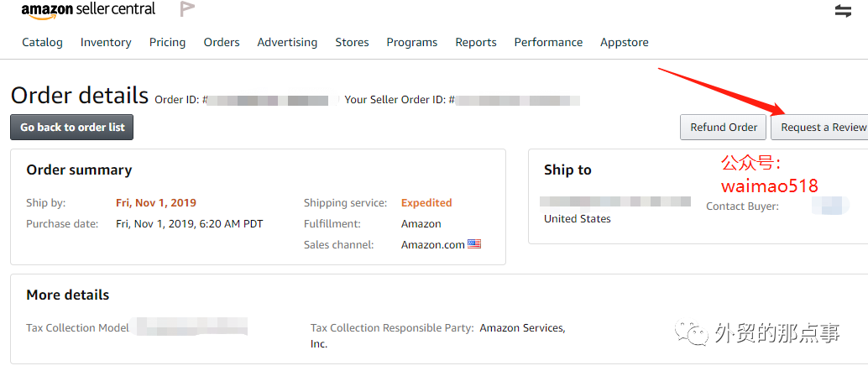868x371 pixels.
Task: Open the Catalog menu
Action: (42, 42)
